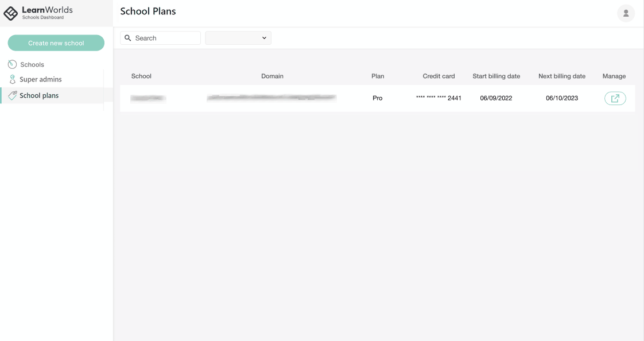Select the Domain column header
Screen dimensions: 644x341
point(272,76)
